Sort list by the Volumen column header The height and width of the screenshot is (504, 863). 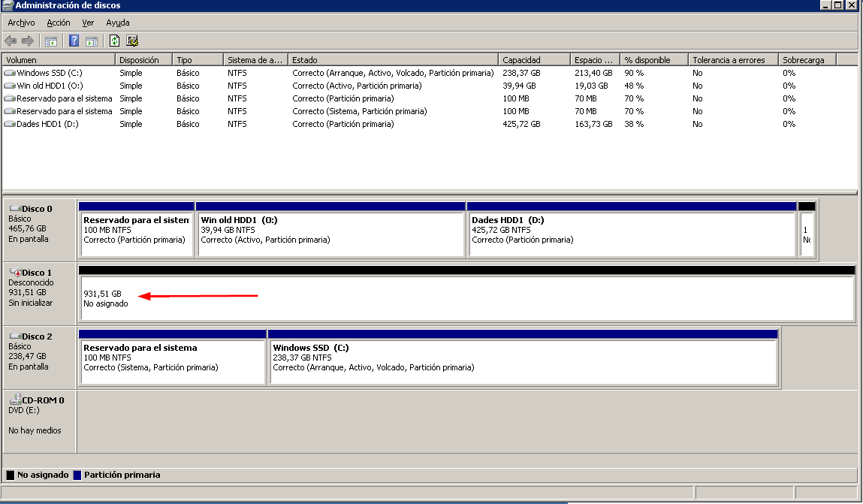pos(59,60)
